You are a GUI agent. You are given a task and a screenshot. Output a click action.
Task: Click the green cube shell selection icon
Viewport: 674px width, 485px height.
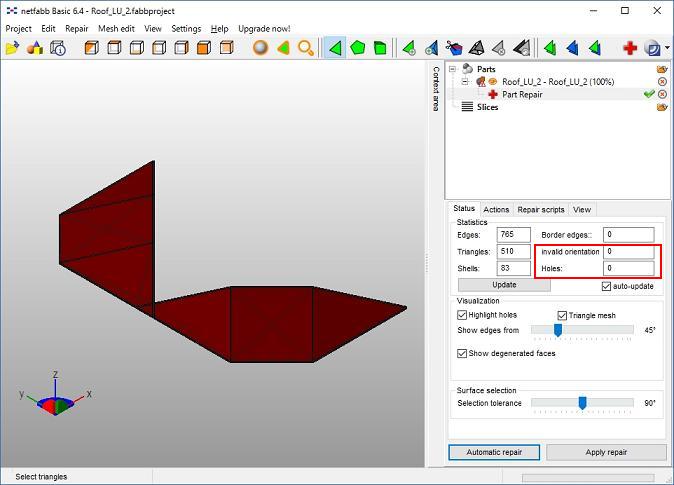click(x=380, y=48)
